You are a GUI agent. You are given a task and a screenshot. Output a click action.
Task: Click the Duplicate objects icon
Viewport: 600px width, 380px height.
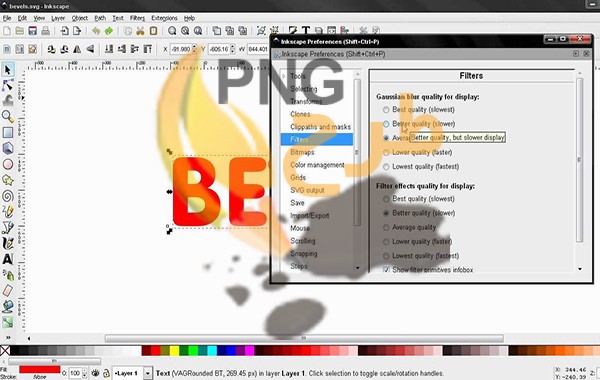[x=217, y=31]
